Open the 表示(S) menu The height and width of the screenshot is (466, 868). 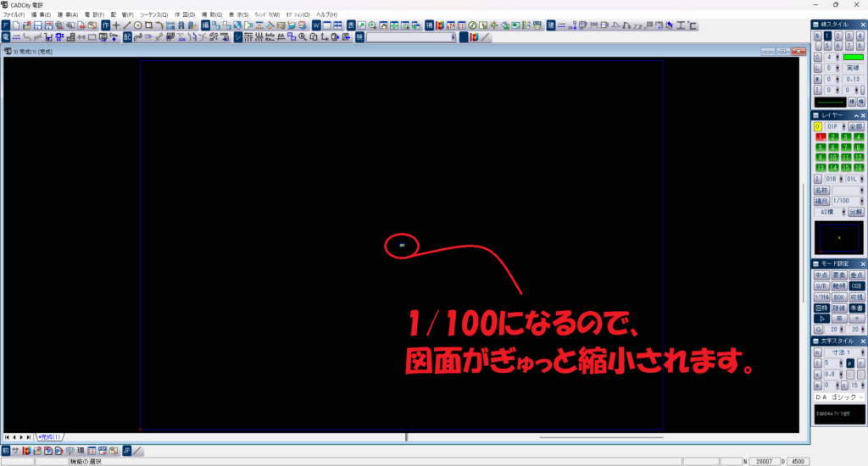coord(238,15)
